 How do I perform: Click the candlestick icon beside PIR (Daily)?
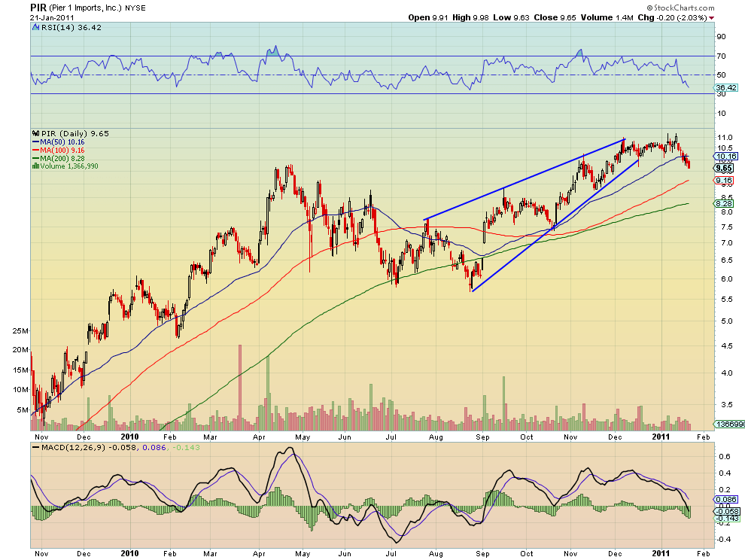tap(35, 133)
